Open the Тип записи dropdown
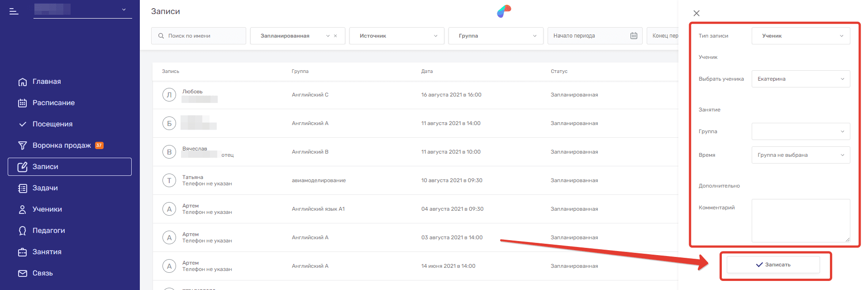 click(800, 36)
